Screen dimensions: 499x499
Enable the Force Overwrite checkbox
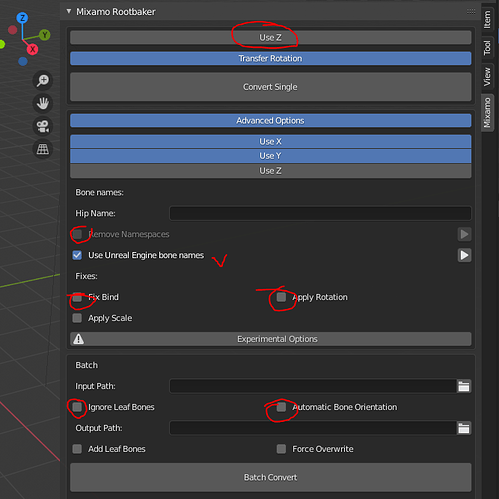pos(281,449)
